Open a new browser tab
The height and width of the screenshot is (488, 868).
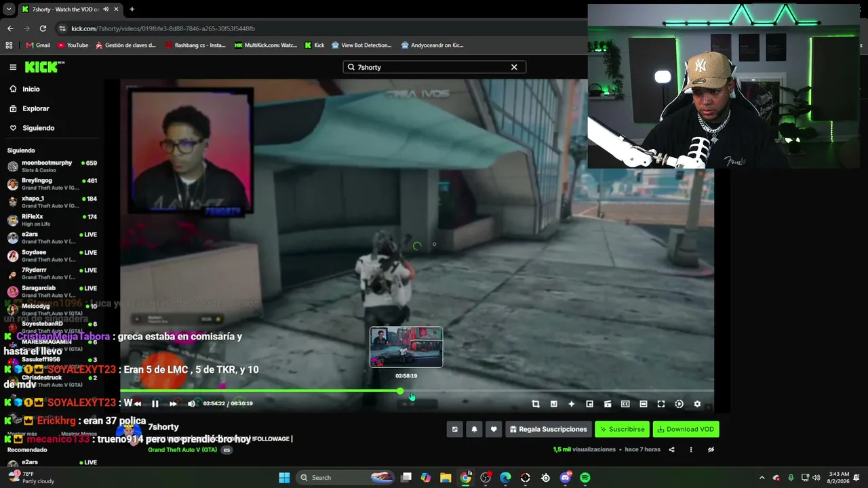132,9
